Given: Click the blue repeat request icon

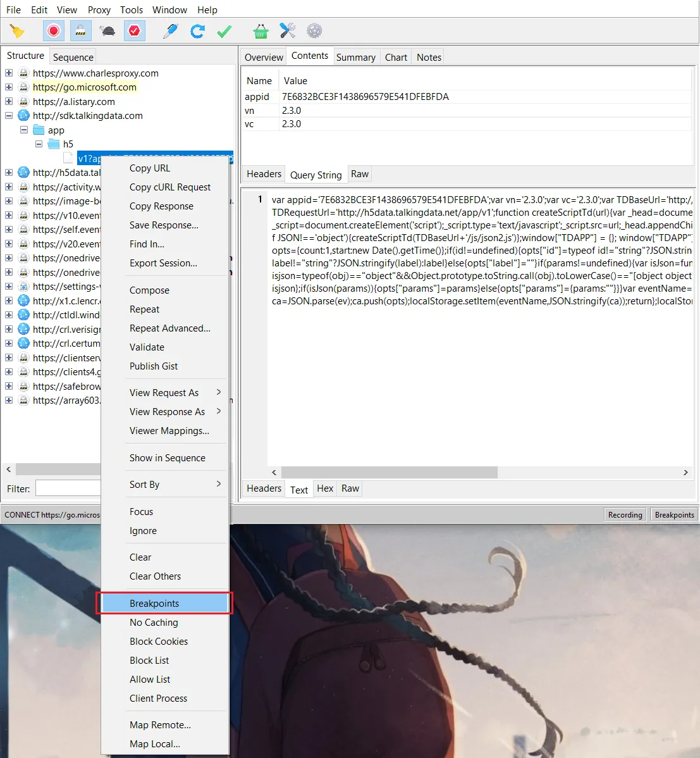Looking at the screenshot, I should (x=197, y=32).
